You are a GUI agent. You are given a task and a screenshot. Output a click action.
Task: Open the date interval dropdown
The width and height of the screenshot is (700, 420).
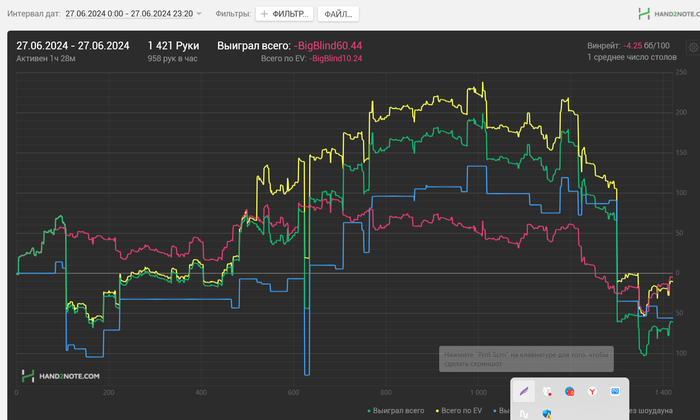tap(199, 14)
